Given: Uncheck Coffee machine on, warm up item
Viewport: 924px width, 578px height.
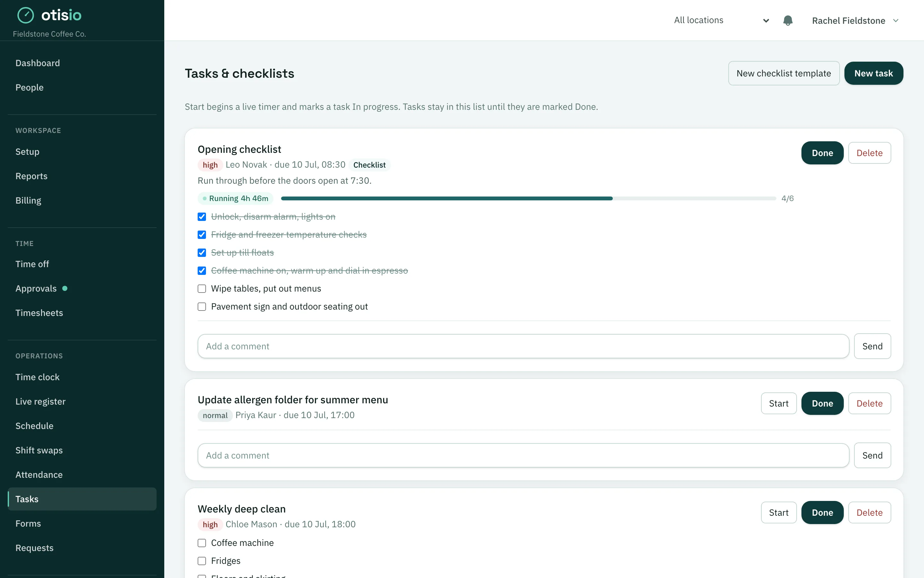Looking at the screenshot, I should click(202, 271).
